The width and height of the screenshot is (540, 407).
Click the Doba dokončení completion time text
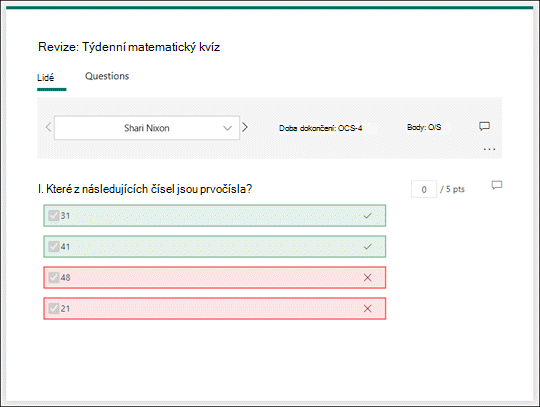coord(321,128)
